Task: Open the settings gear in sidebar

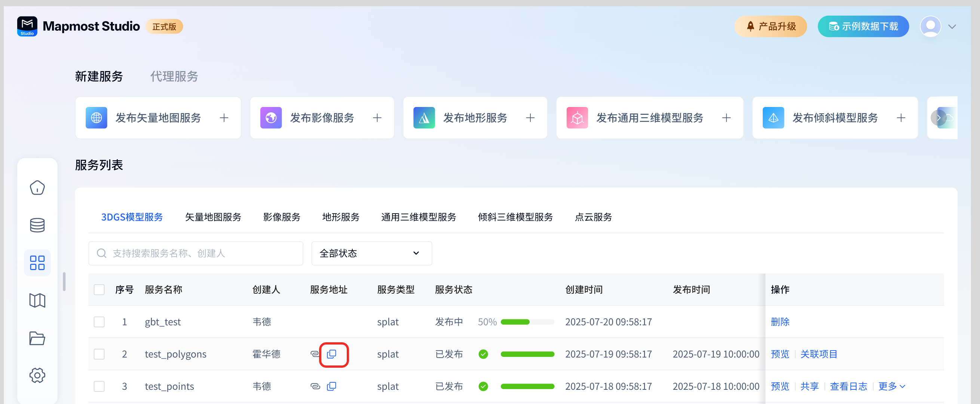Action: [37, 375]
